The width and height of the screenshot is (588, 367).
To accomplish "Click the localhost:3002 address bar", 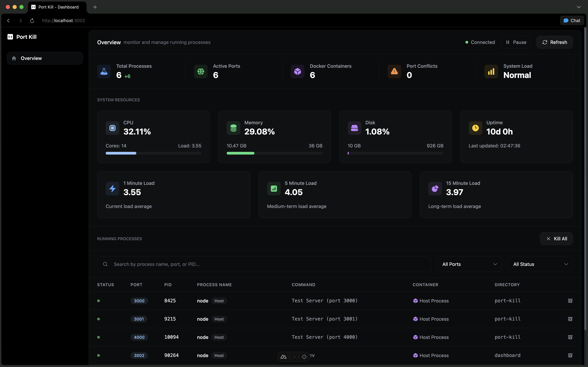I will click(63, 21).
